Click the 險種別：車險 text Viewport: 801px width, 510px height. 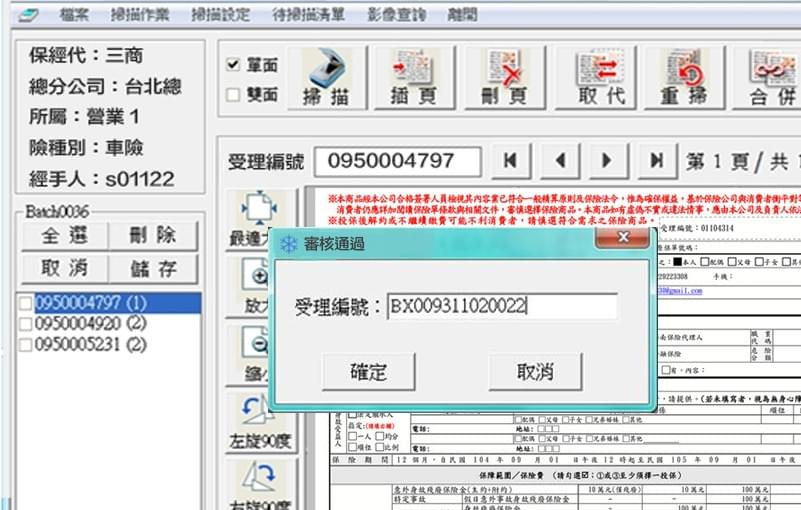[86, 148]
